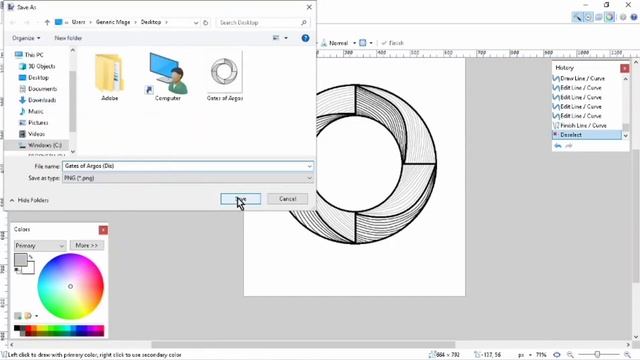Viewport: 640px width, 360px height.
Task: Open the palette menu dropdown arrow in Colors
Action: coord(37,316)
